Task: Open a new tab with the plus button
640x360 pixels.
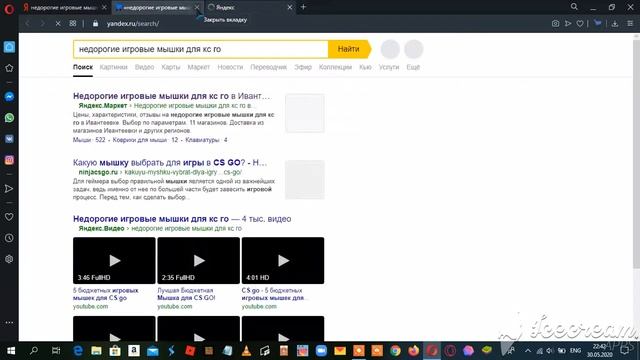Action: pos(303,7)
